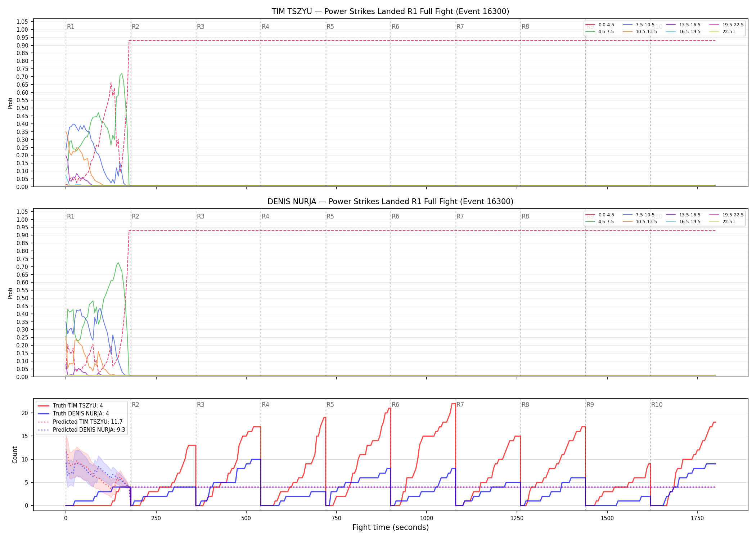This screenshot has width=756, height=540.
Task: Select the 19.5-22.5 legend entry in middle chart
Action: pyautogui.click(x=726, y=215)
